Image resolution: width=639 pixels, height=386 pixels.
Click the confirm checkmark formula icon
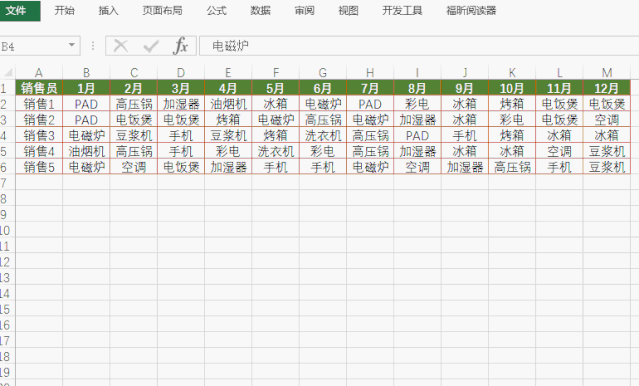(151, 46)
